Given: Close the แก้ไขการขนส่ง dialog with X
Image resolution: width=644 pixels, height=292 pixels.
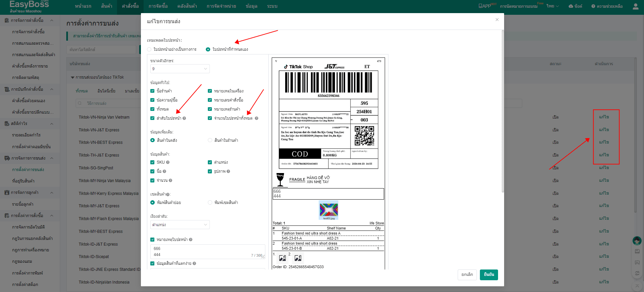Looking at the screenshot, I should [x=497, y=20].
